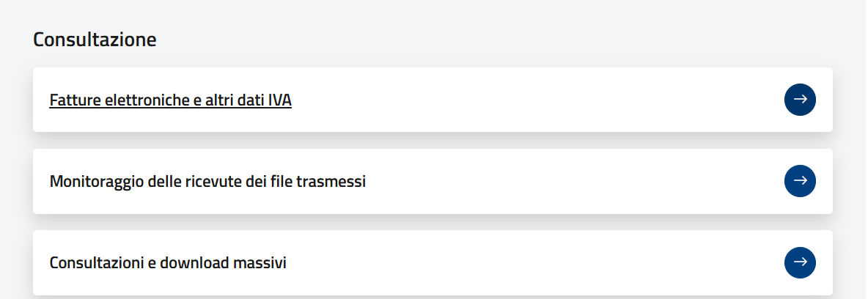The image size is (868, 299).
Task: Click empty space in Monitoraggio ricevute card
Action: click(570, 181)
